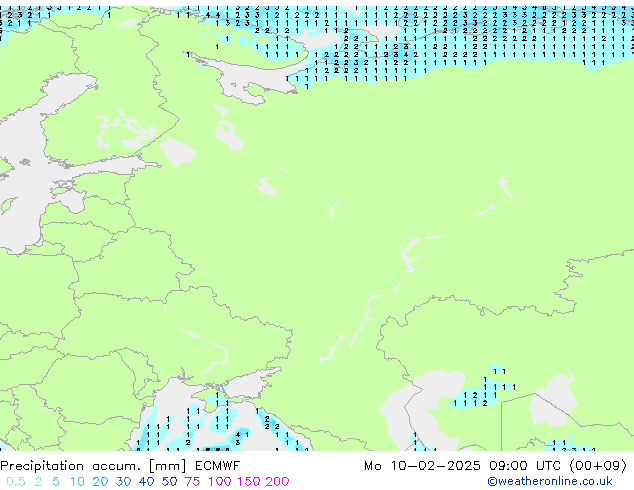Click the 150 mm legend value
Viewport: 634px width, 490px height.
tap(249, 482)
